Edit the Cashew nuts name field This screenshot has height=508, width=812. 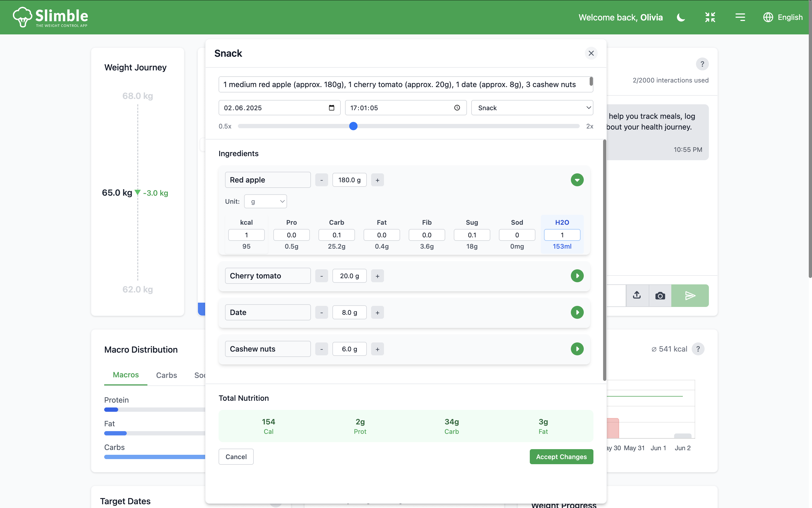pos(268,349)
